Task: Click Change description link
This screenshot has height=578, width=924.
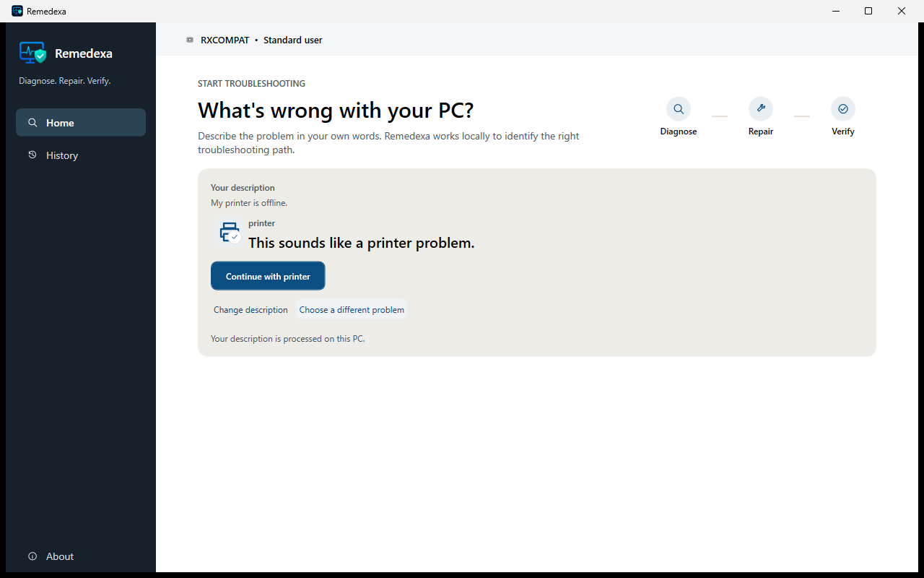Action: coord(250,309)
